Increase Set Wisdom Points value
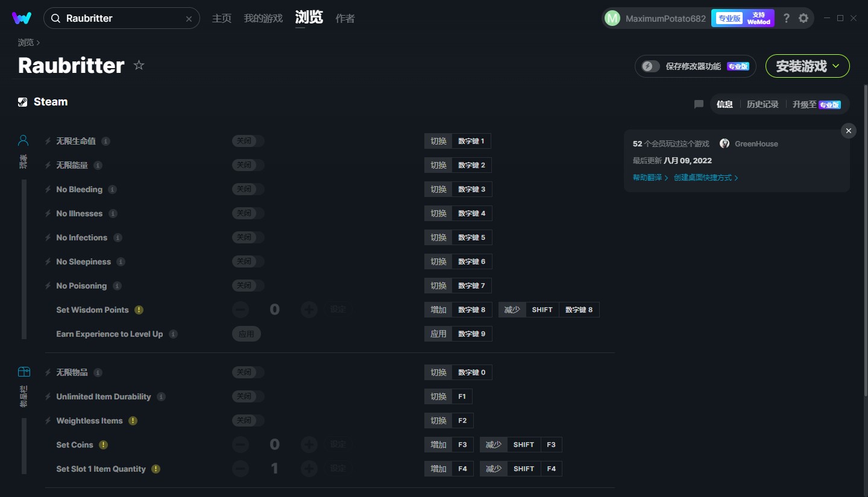Image resolution: width=868 pixels, height=497 pixels. click(x=309, y=310)
